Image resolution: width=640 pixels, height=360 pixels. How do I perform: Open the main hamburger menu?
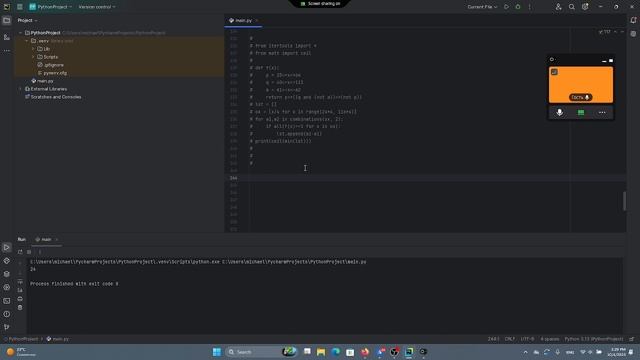tap(20, 7)
